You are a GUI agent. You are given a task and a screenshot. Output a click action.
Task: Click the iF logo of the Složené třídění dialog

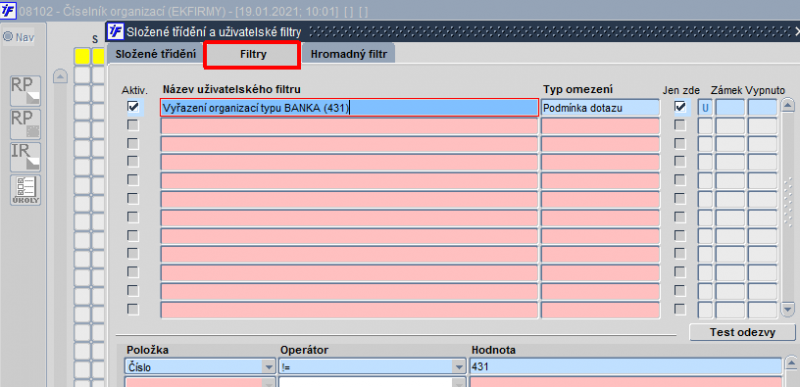tap(116, 33)
